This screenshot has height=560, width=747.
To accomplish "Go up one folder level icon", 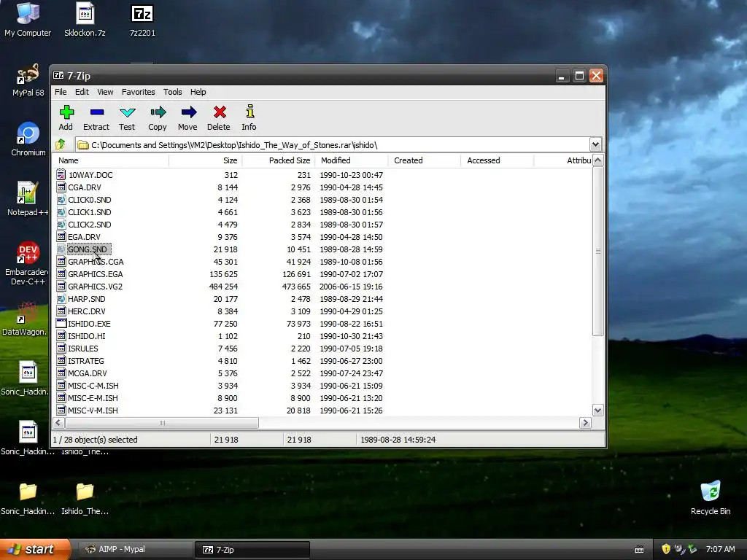I will point(61,144).
